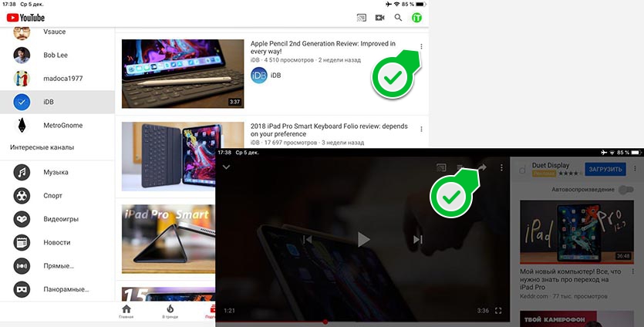
Task: Tap the ЗАГРУЗИТЬ button for Duet Display
Action: (x=605, y=169)
